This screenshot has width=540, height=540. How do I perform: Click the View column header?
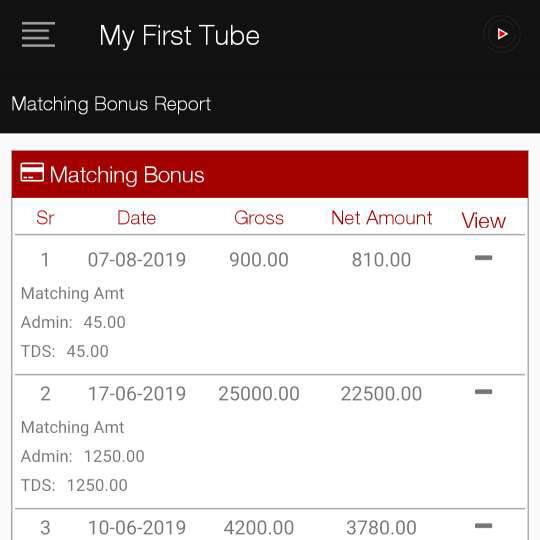[x=484, y=220]
